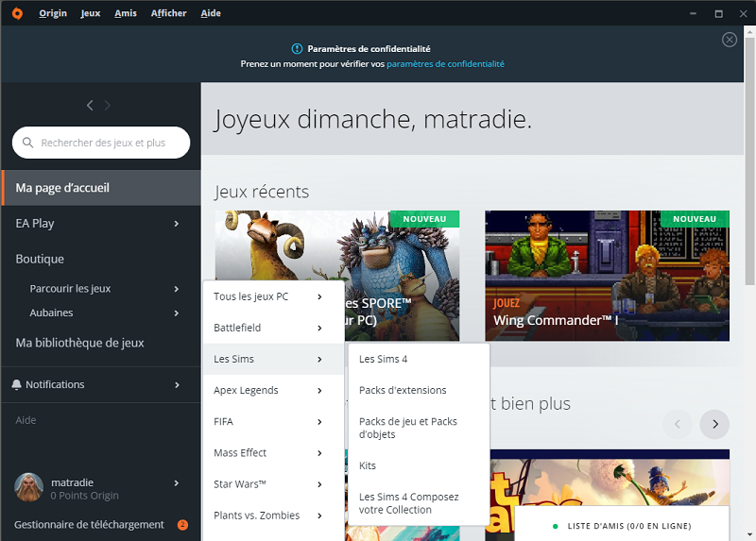Show next carousel items with right arrow
The image size is (756, 541).
(x=714, y=424)
